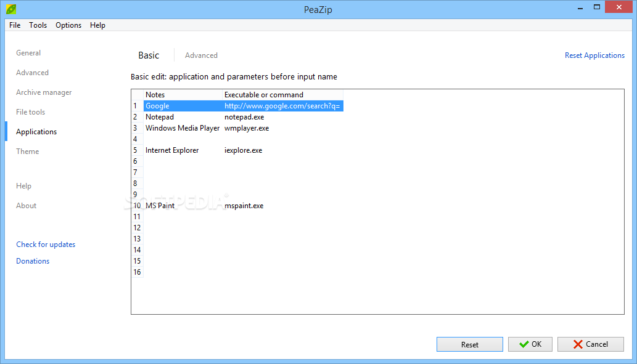Select row number 4 header

[x=138, y=139]
